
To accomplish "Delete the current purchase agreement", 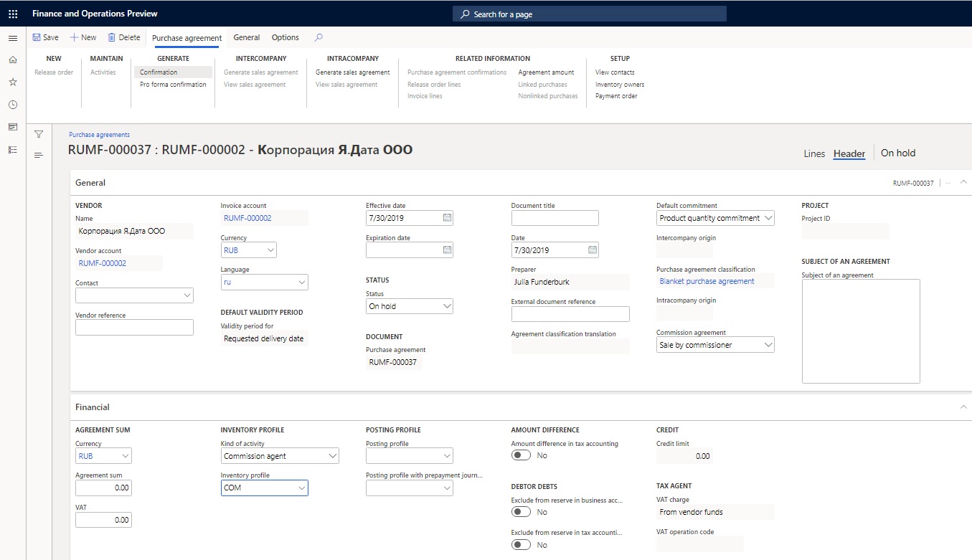I will [x=124, y=37].
